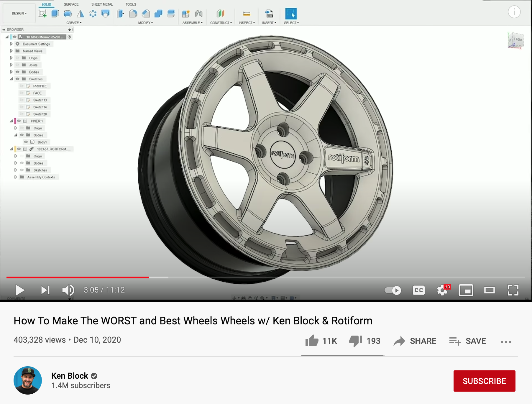Click the SUBSCRIBE button

pyautogui.click(x=485, y=381)
